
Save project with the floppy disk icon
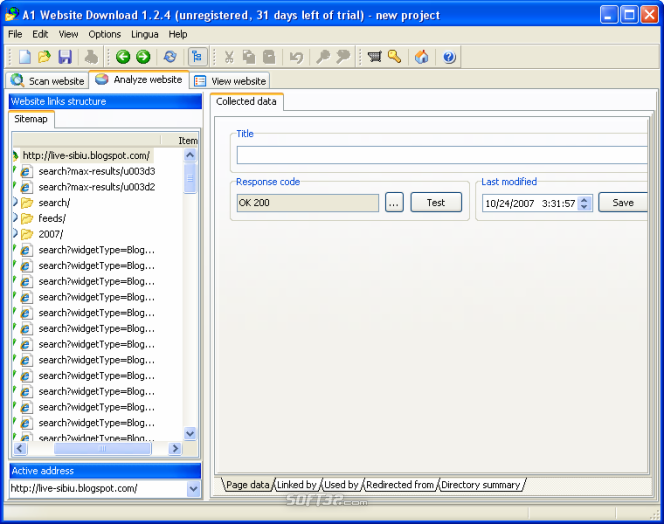click(65, 57)
